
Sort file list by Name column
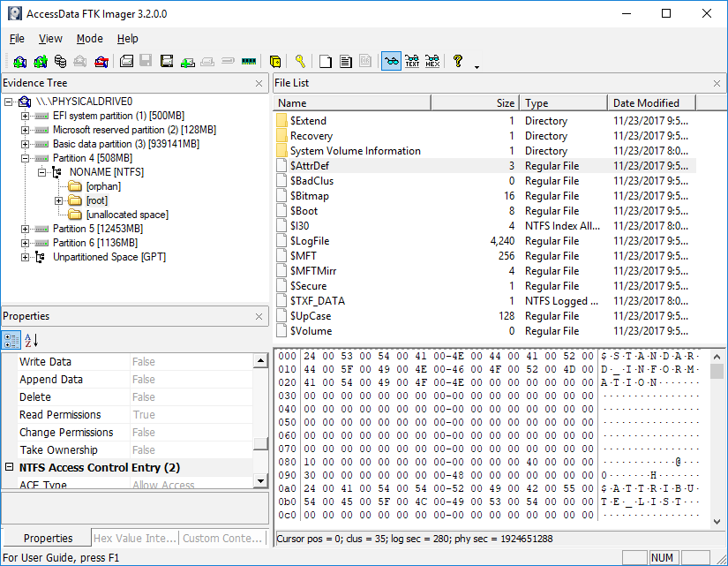[352, 103]
